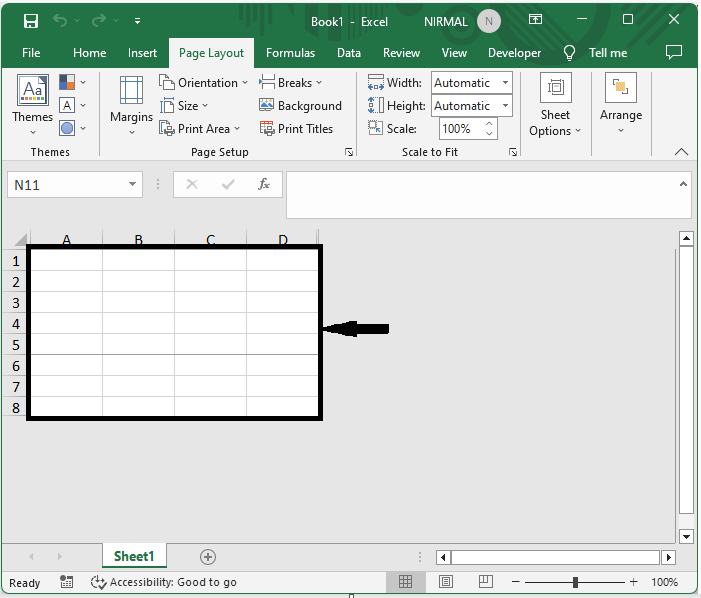Open theme Colors dropdown
The image size is (701, 598).
[x=72, y=82]
